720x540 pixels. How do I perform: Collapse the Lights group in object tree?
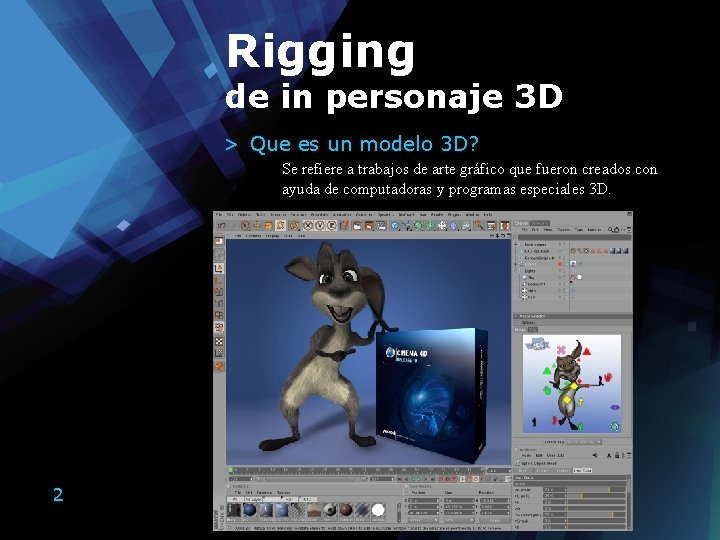point(516,271)
